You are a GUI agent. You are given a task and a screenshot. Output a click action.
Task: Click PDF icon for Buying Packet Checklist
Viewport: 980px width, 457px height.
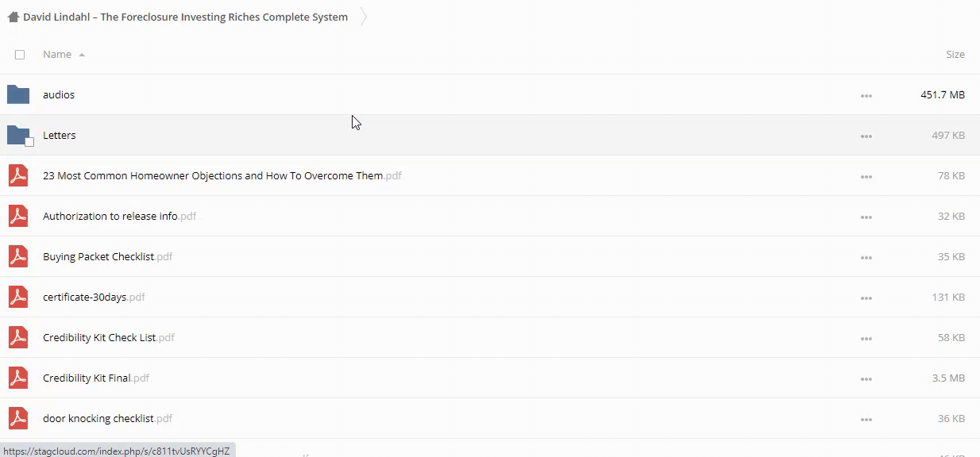[x=17, y=256]
